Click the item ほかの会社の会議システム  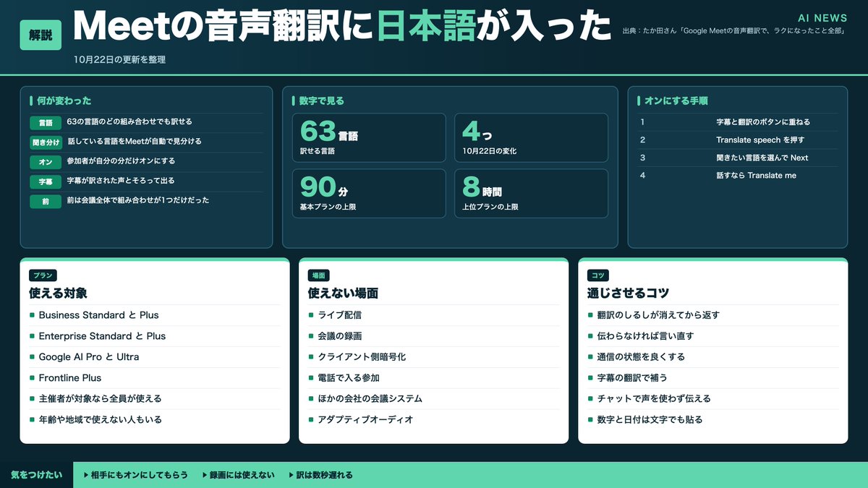(x=370, y=398)
